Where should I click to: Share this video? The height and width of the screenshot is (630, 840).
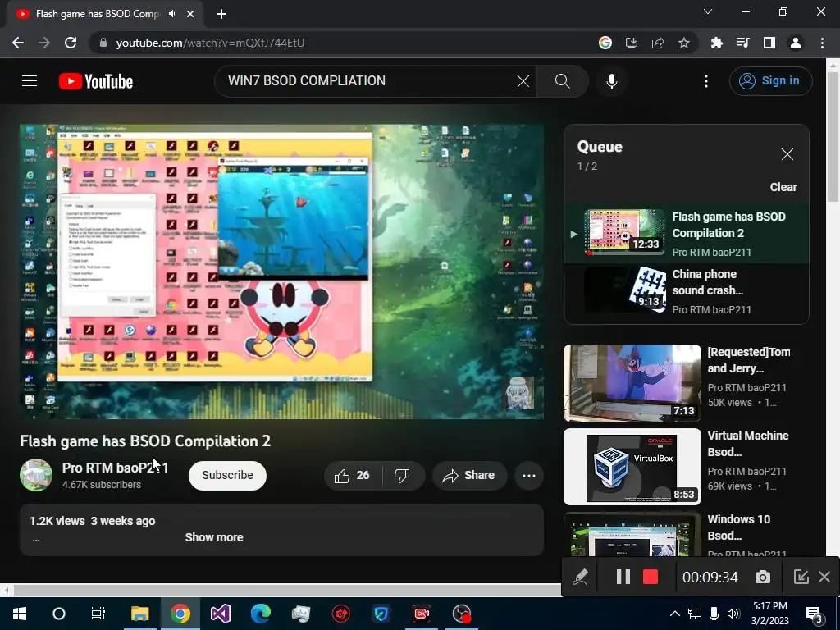click(469, 475)
